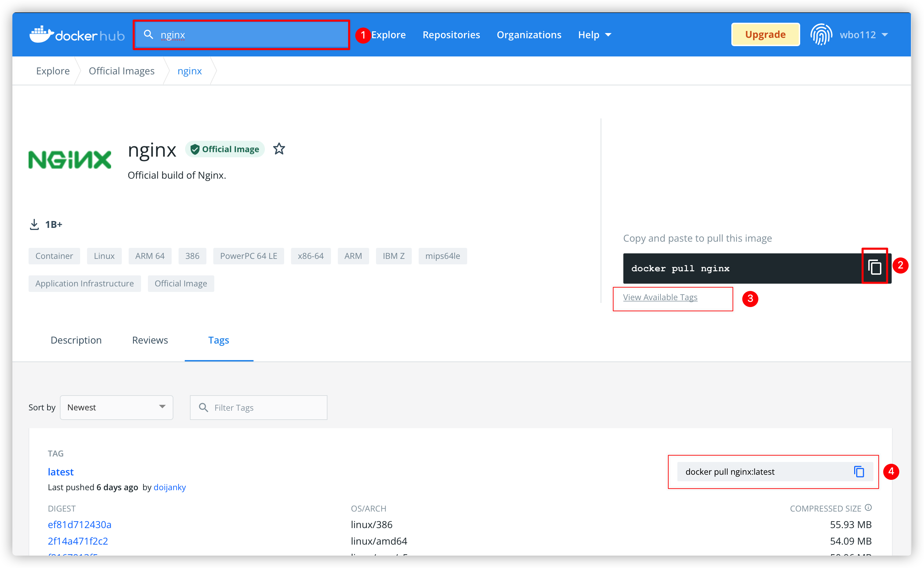Go to Explore breadcrumb
Viewport: 924px width, 568px height.
coord(53,71)
